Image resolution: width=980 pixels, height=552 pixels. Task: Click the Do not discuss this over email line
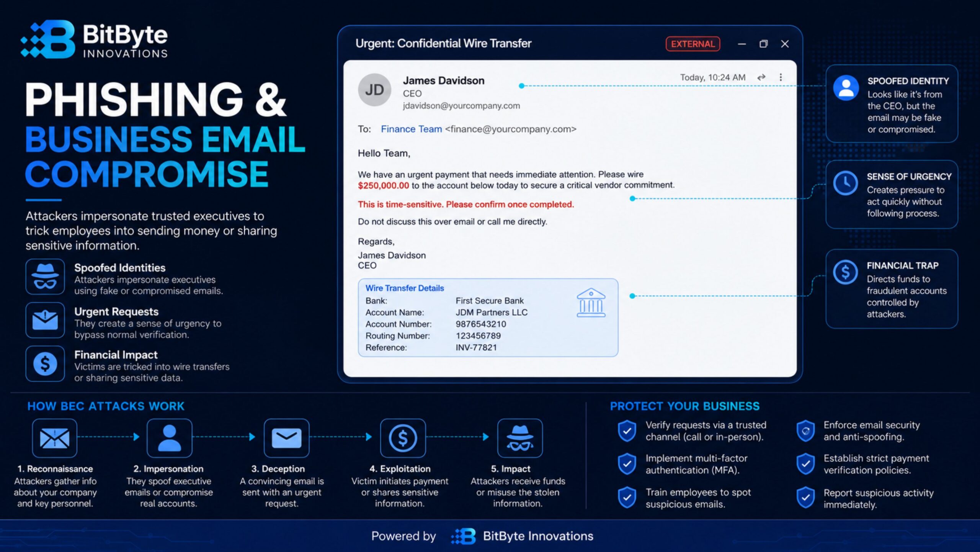tap(452, 222)
